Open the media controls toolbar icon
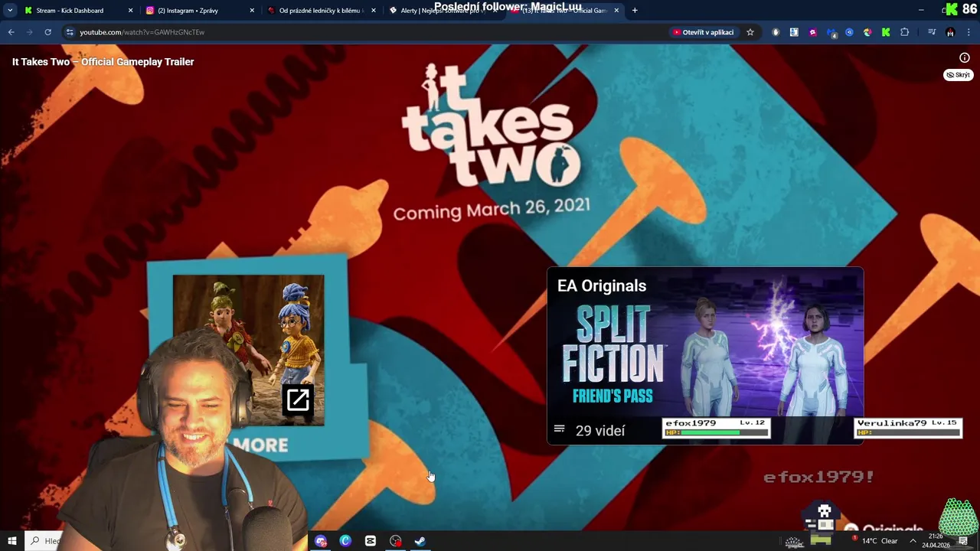This screenshot has height=551, width=980. (x=932, y=32)
